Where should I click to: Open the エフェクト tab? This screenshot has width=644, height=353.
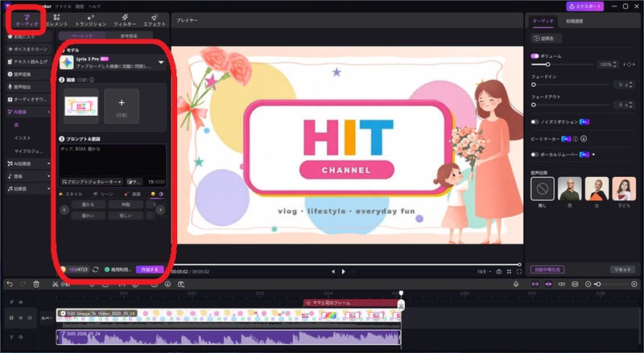155,20
